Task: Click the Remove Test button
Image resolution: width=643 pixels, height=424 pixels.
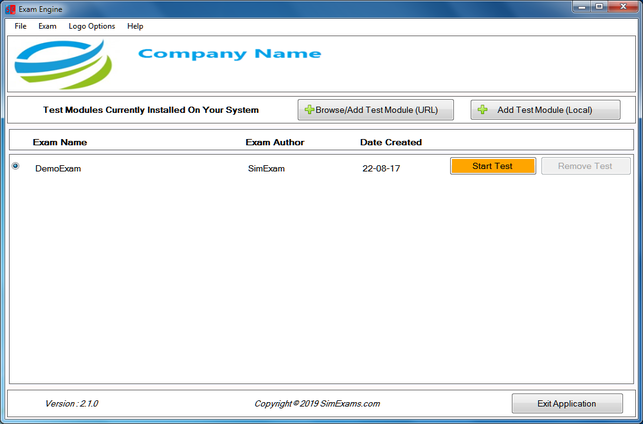Action: [x=586, y=166]
